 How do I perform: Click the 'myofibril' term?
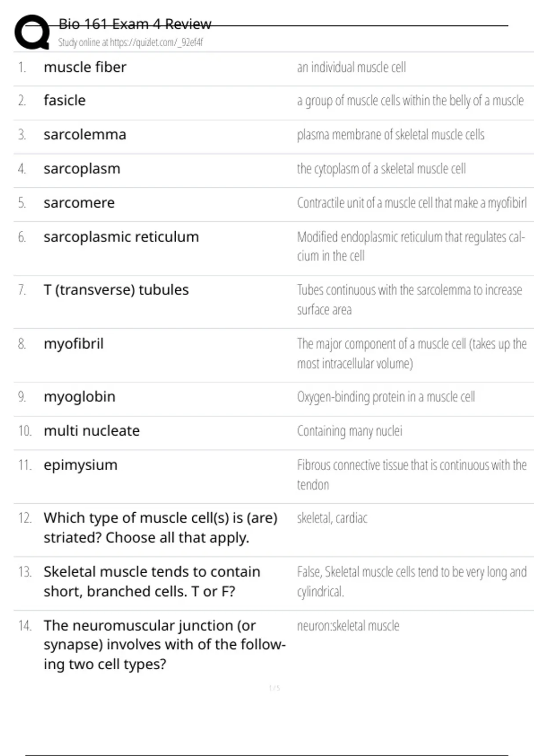(x=73, y=344)
